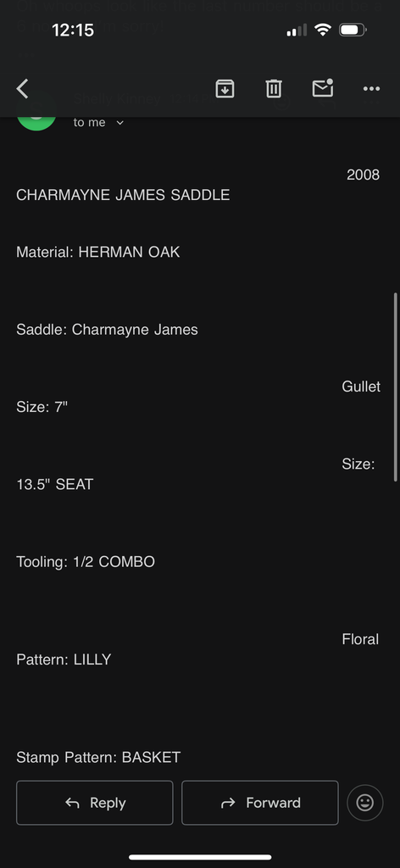
Task: Tap the "to me" recipient text
Action: click(89, 122)
